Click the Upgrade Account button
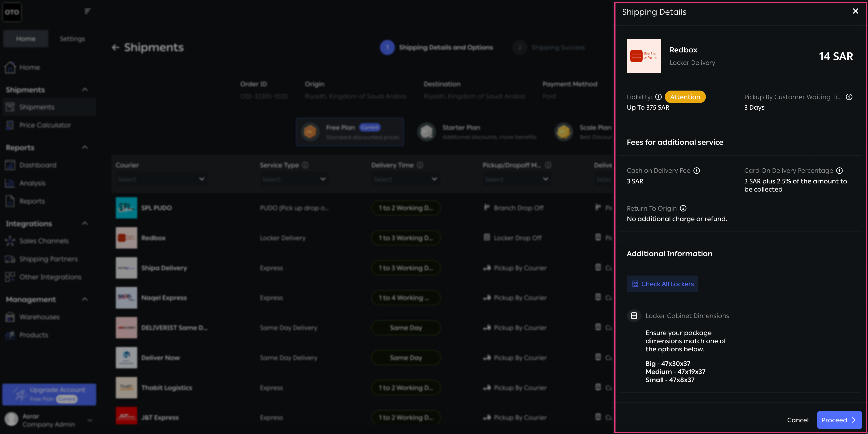 point(49,394)
